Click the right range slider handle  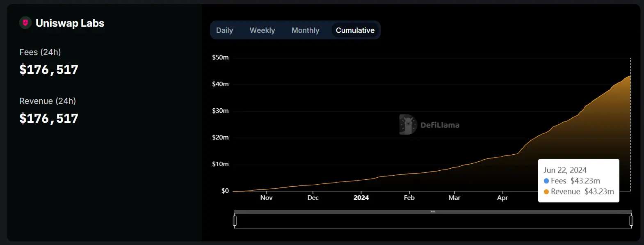[x=631, y=221]
